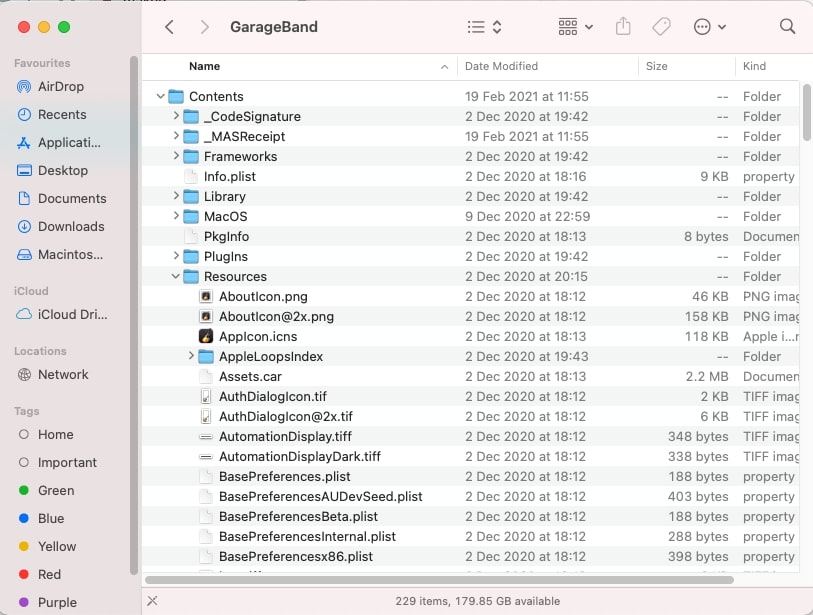This screenshot has height=615, width=813.
Task: Select the Frameworks folder icon
Action: (191, 156)
